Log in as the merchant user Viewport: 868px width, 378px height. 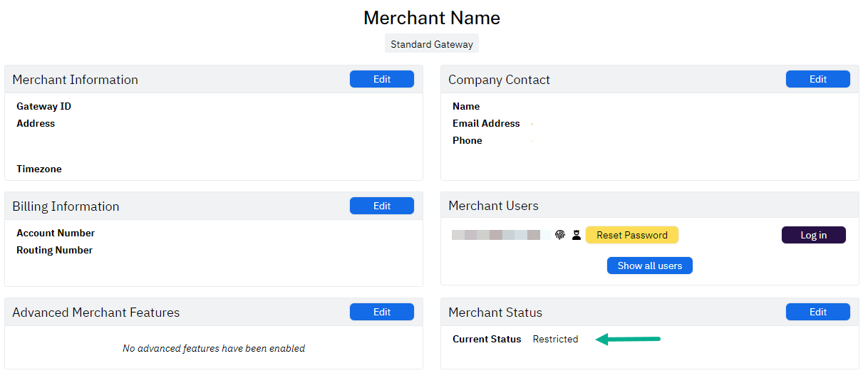(x=813, y=235)
